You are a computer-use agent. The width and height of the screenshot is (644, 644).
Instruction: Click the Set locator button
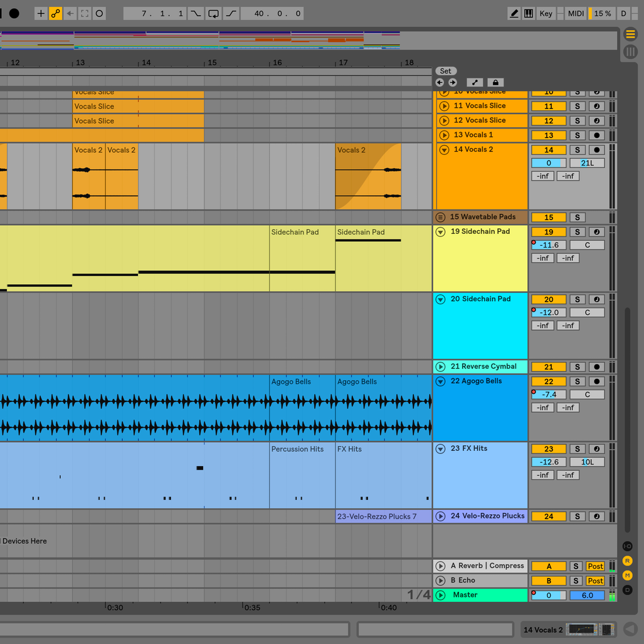(x=446, y=71)
